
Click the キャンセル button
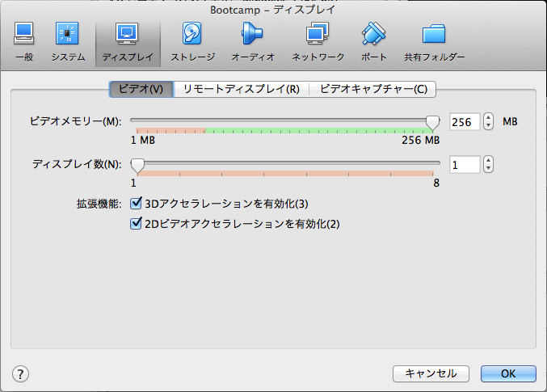pos(431,373)
